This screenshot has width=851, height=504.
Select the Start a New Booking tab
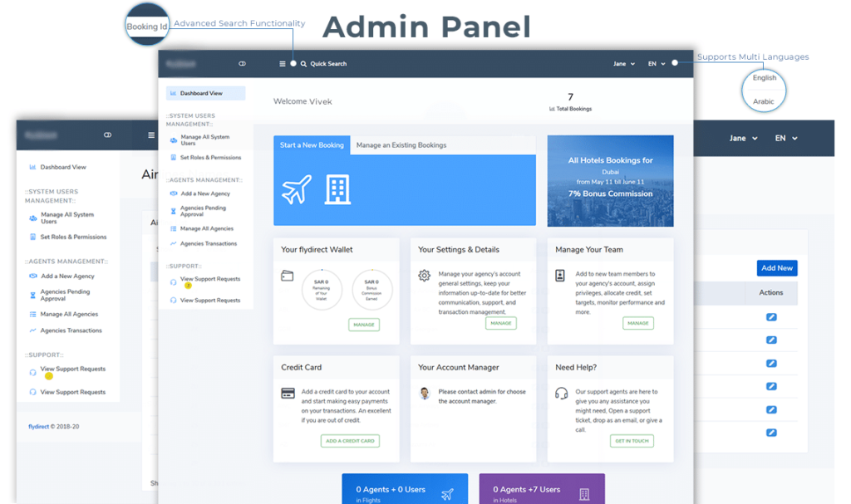pos(312,145)
